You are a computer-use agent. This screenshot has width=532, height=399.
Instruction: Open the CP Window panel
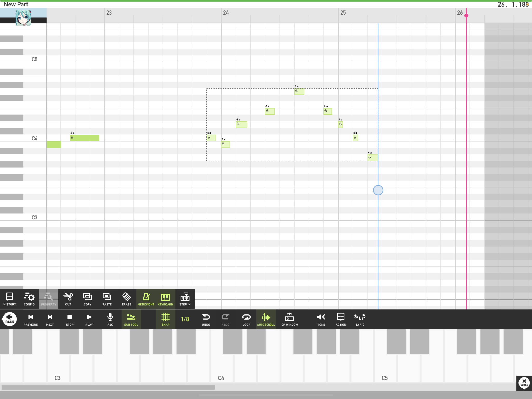point(290,319)
